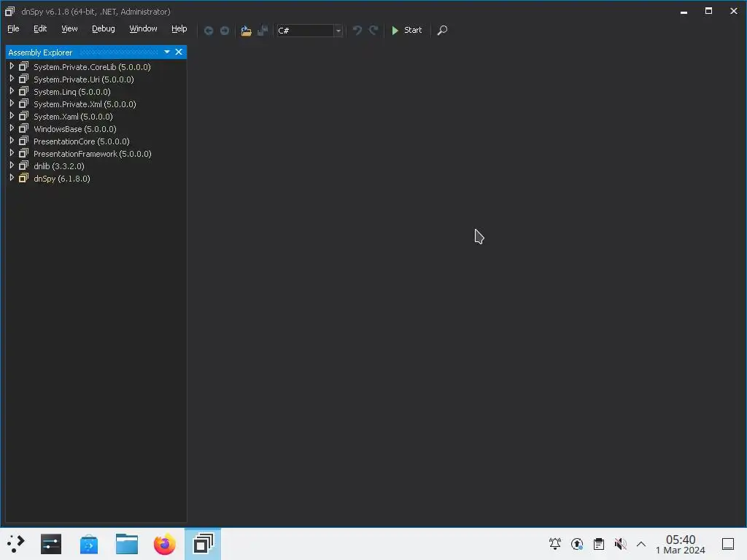Expand the dnlib assembly node
The height and width of the screenshot is (560, 747).
(x=12, y=166)
